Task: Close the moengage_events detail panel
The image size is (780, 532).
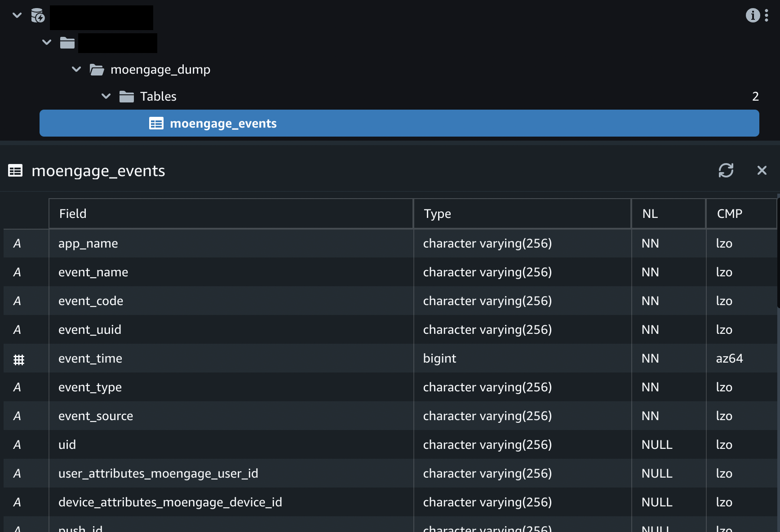Action: [762, 170]
